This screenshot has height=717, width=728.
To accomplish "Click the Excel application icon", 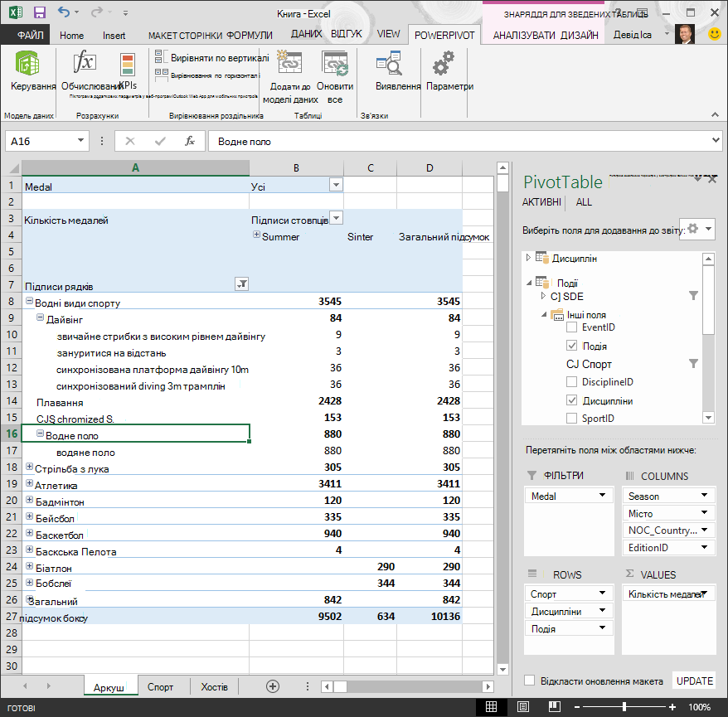I will point(15,12).
